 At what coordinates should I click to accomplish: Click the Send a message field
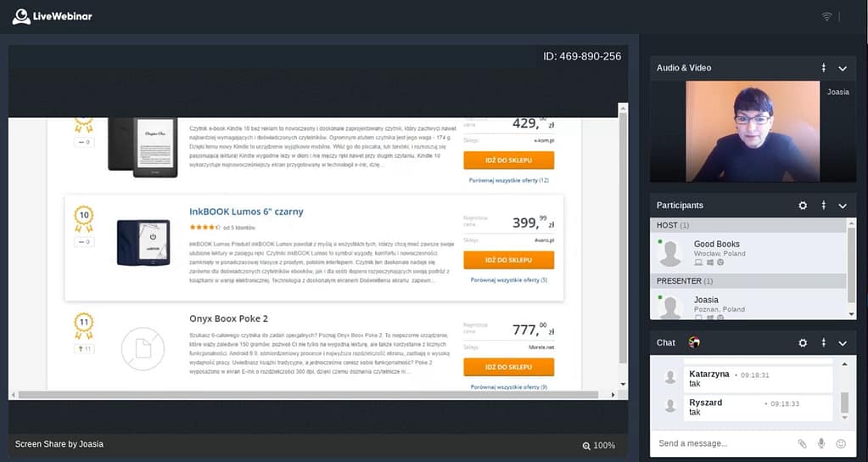722,443
